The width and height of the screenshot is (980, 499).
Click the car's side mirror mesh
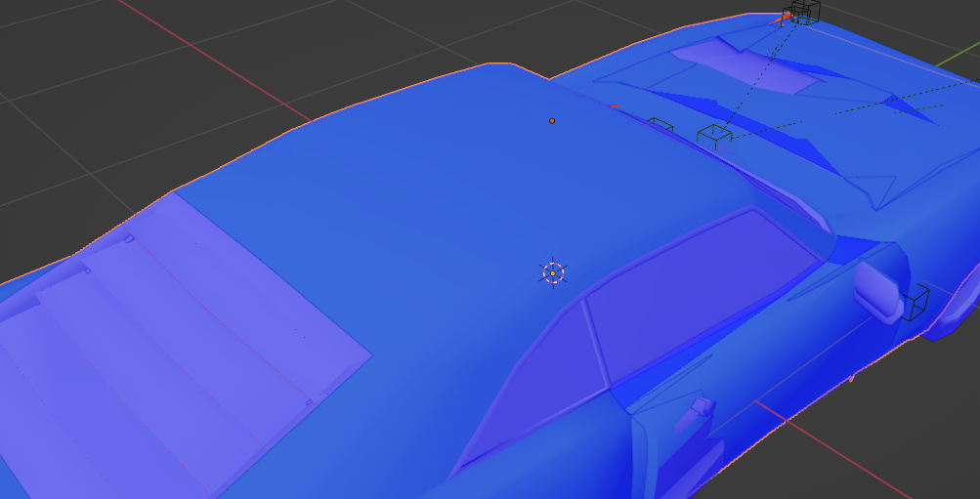click(x=878, y=291)
